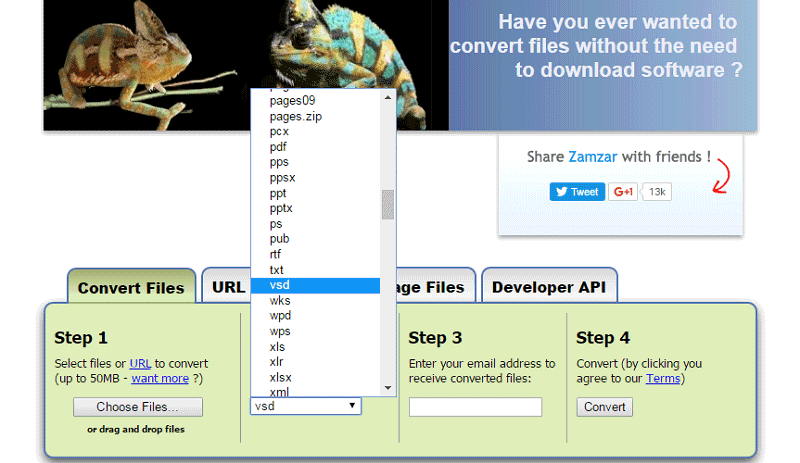Click the list scrollbar up arrow

388,97
